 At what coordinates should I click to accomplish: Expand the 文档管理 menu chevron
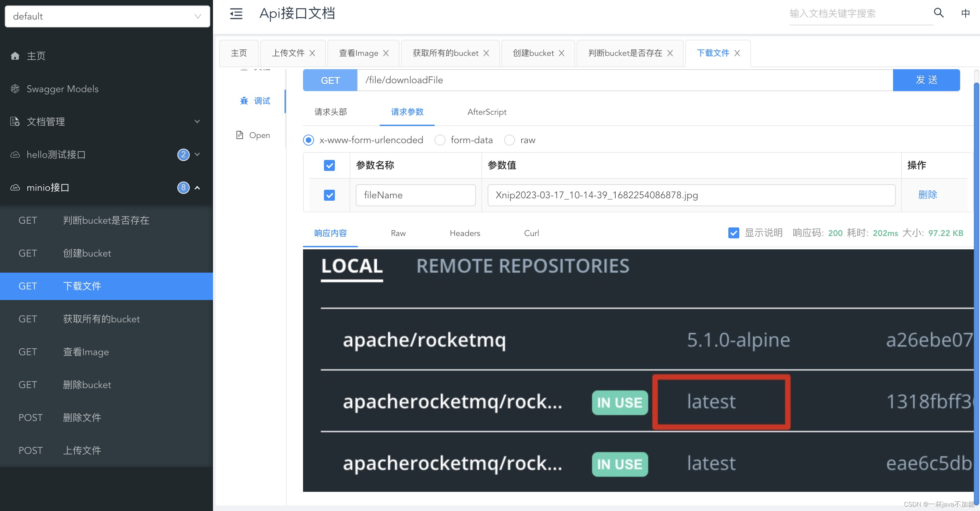(x=197, y=121)
